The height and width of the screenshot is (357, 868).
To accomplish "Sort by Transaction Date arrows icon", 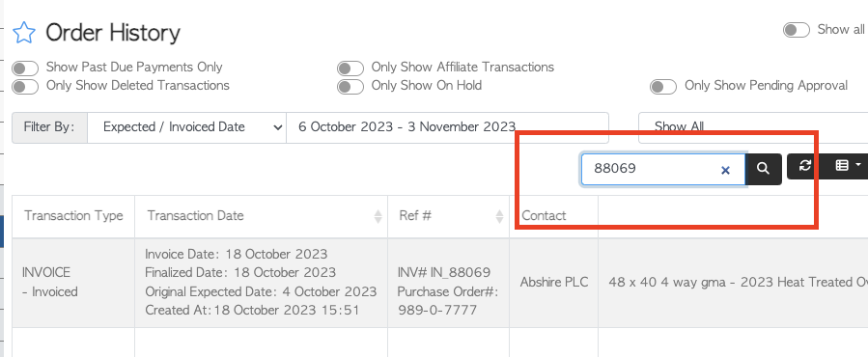I will tap(378, 216).
